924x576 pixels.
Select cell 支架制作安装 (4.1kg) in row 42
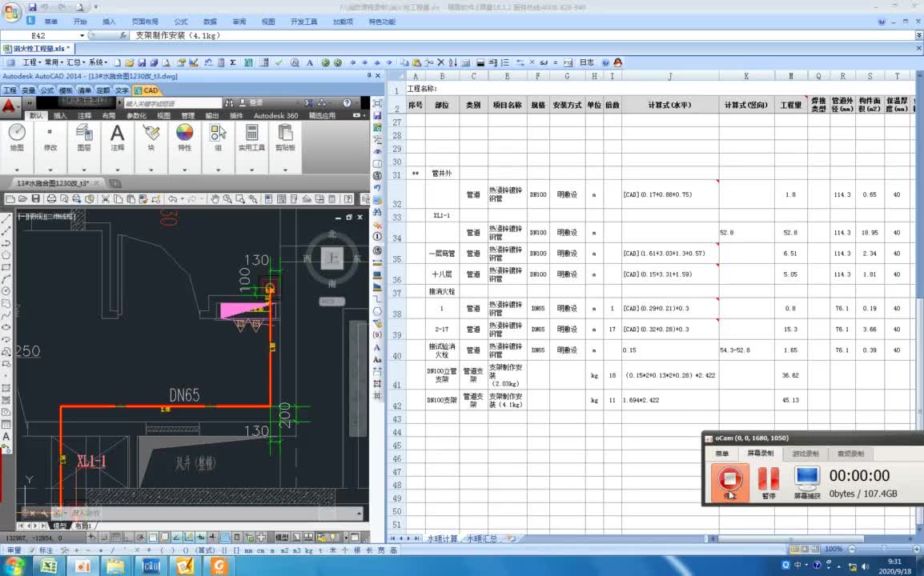(507, 400)
